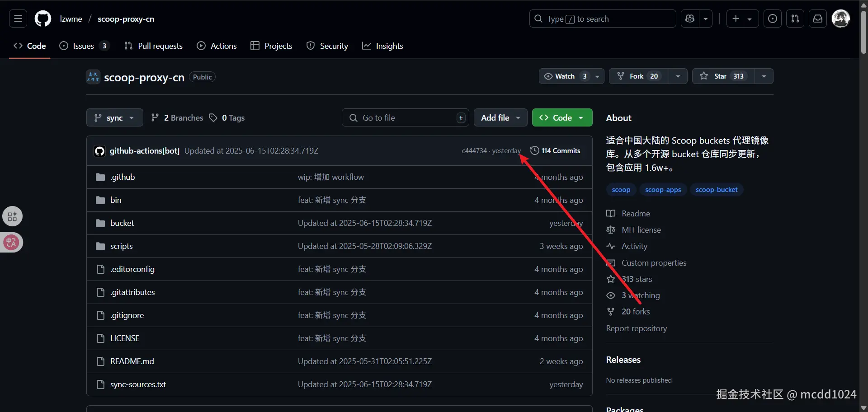Click Report repository link
The image size is (868, 412).
click(637, 328)
